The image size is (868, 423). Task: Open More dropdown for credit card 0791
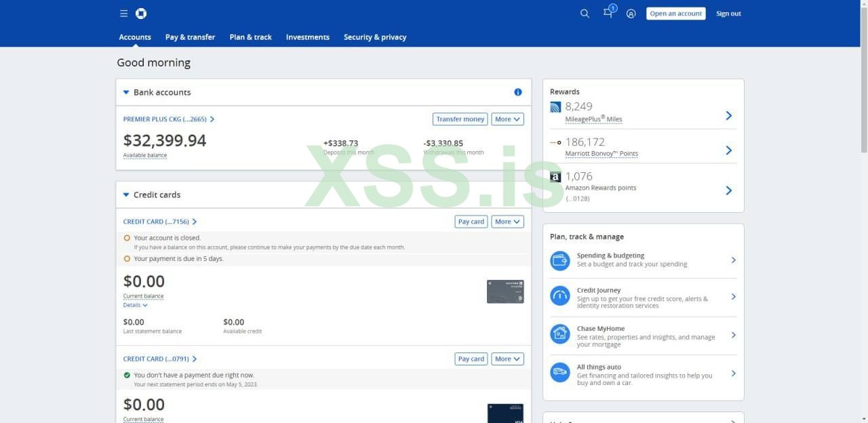click(507, 359)
